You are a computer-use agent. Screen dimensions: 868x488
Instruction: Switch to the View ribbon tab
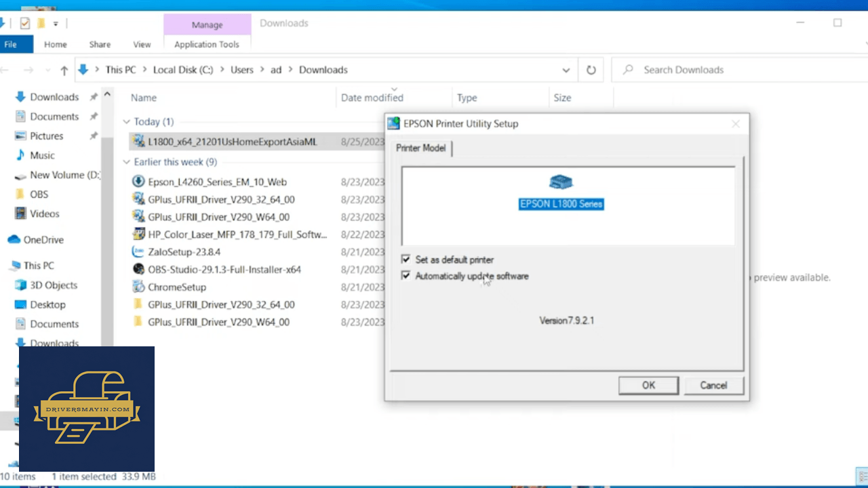[x=142, y=45]
